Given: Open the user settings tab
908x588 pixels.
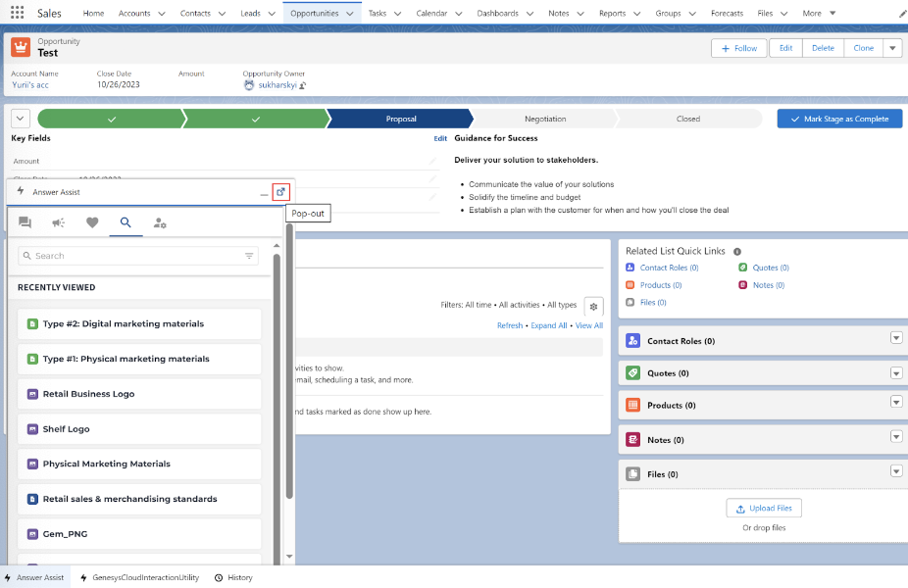Looking at the screenshot, I should point(160,222).
